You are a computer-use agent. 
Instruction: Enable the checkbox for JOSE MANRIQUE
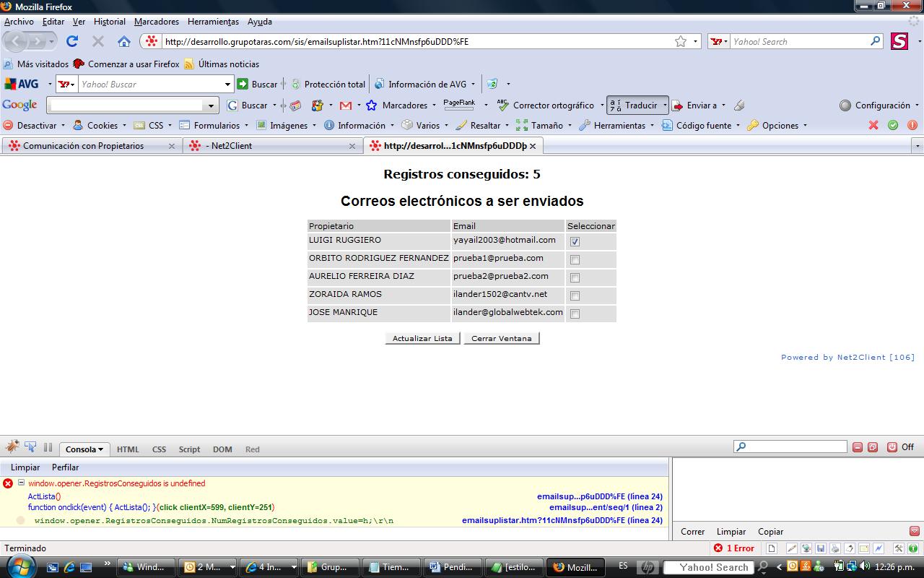coord(575,314)
